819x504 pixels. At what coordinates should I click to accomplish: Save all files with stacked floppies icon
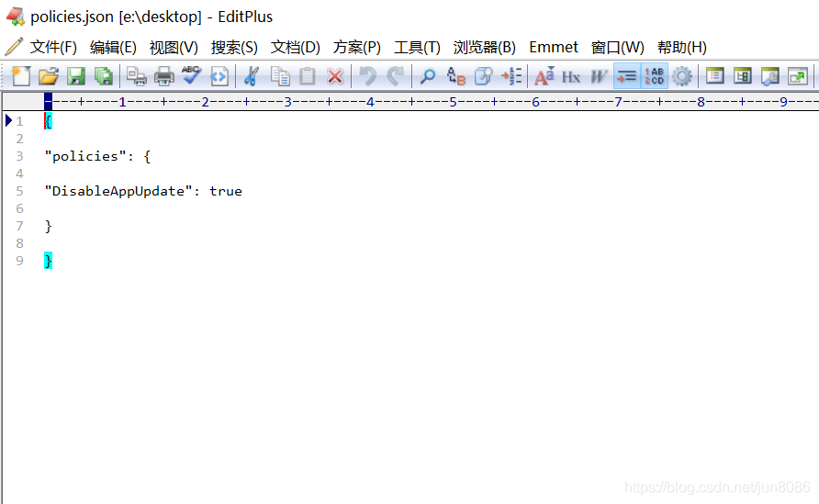tap(104, 76)
